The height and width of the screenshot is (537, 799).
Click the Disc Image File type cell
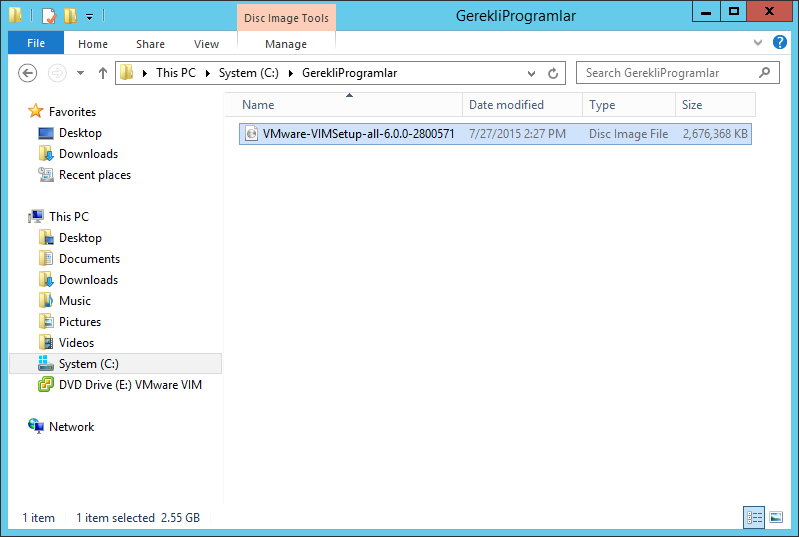(x=628, y=134)
